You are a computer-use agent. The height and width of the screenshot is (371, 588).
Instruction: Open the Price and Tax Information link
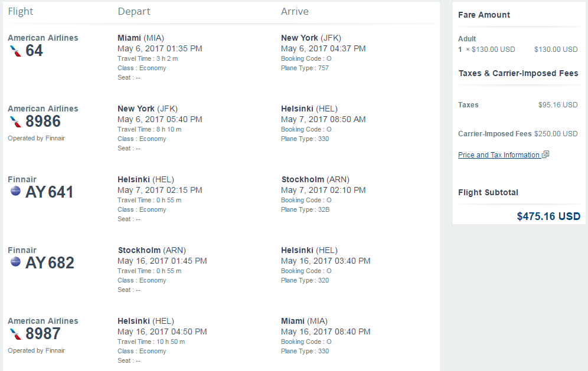pos(499,155)
